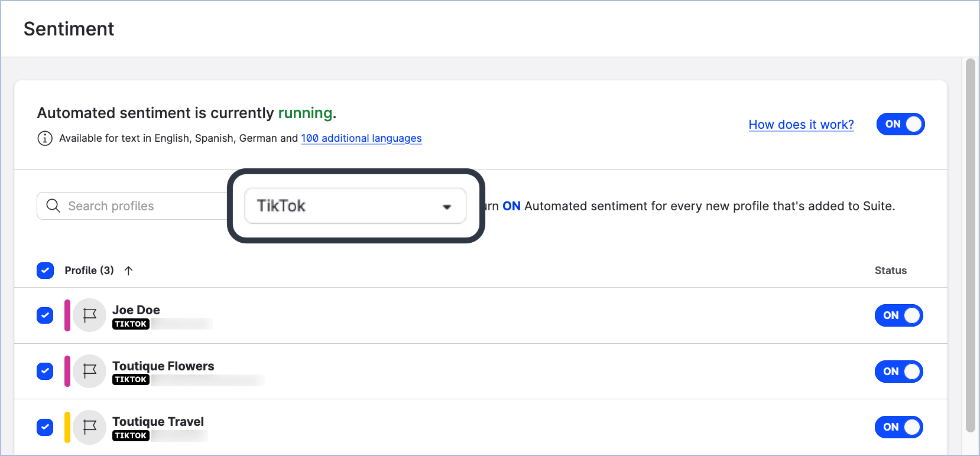The image size is (980, 456).
Task: Turn off the main Automated sentiment toggle
Action: coord(900,124)
